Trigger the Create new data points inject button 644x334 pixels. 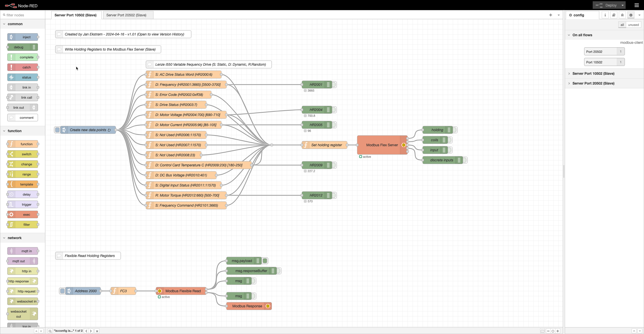point(57,130)
